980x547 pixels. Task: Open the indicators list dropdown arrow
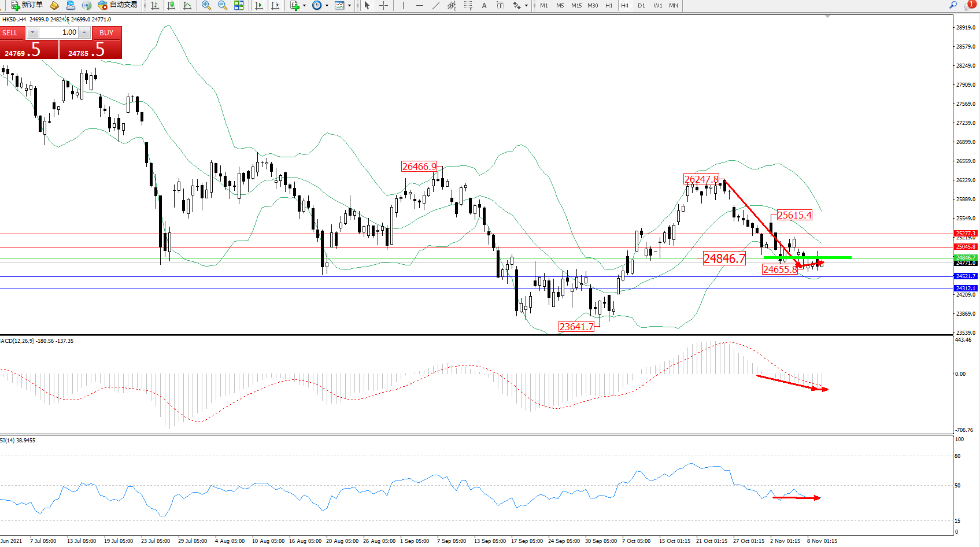[305, 6]
